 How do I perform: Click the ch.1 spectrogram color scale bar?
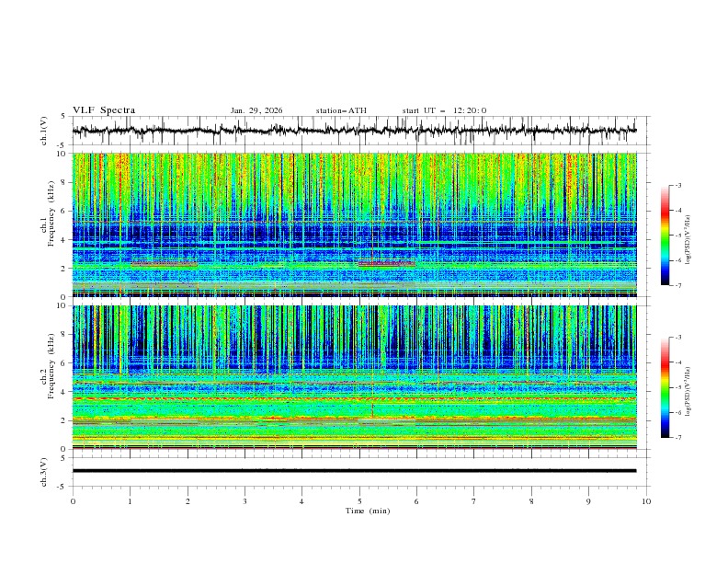click(x=665, y=236)
